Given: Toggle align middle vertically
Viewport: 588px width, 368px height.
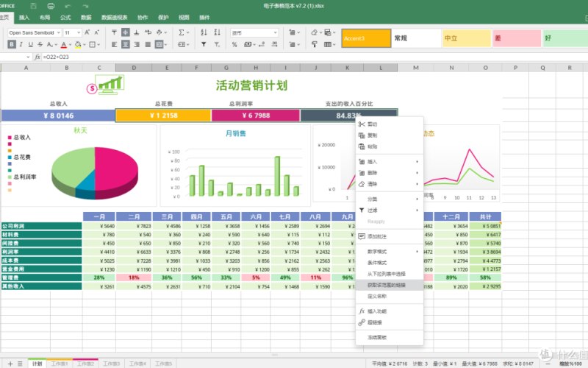Looking at the screenshot, I should point(126,32).
